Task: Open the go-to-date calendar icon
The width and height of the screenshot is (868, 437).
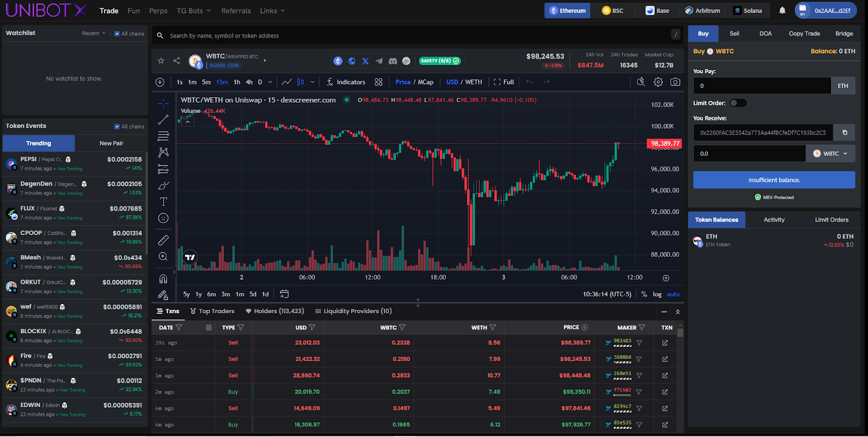Action: click(284, 294)
